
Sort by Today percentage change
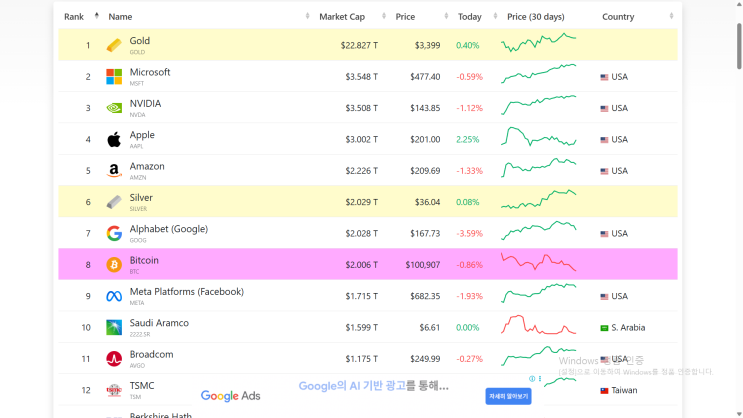pyautogui.click(x=469, y=17)
